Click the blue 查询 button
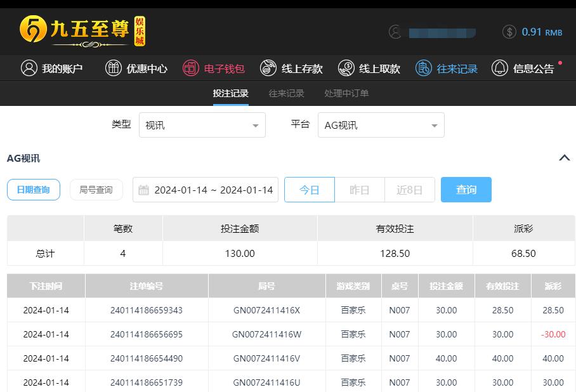Viewport: 576px width, 392px height. pos(466,190)
